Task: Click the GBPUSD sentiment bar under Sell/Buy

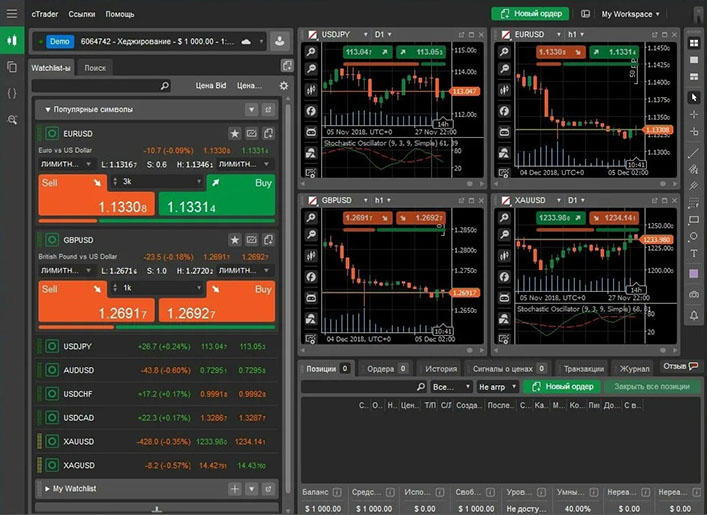Action: (x=156, y=327)
